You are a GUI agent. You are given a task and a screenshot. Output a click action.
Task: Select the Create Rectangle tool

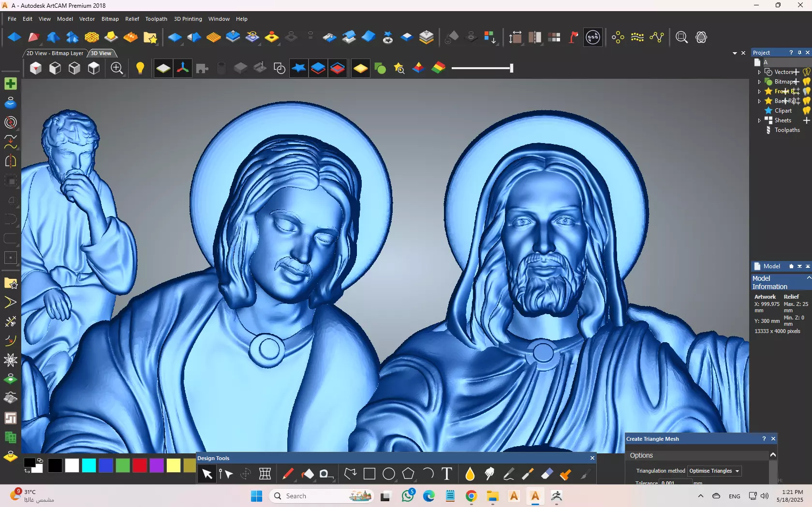click(369, 474)
